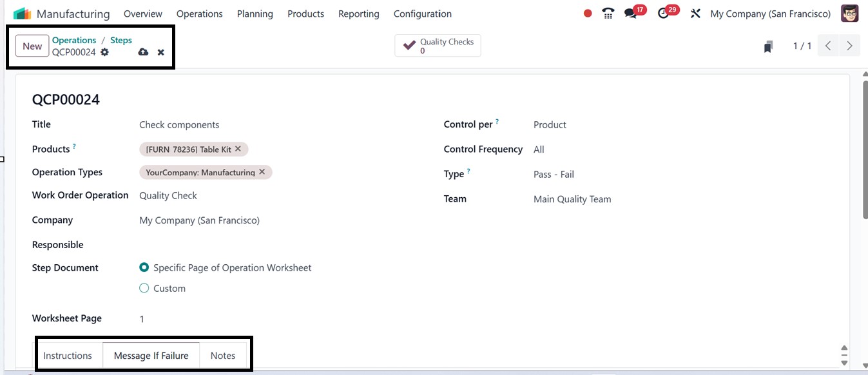The width and height of the screenshot is (868, 375).
Task: Click the cloud save icon
Action: [143, 52]
